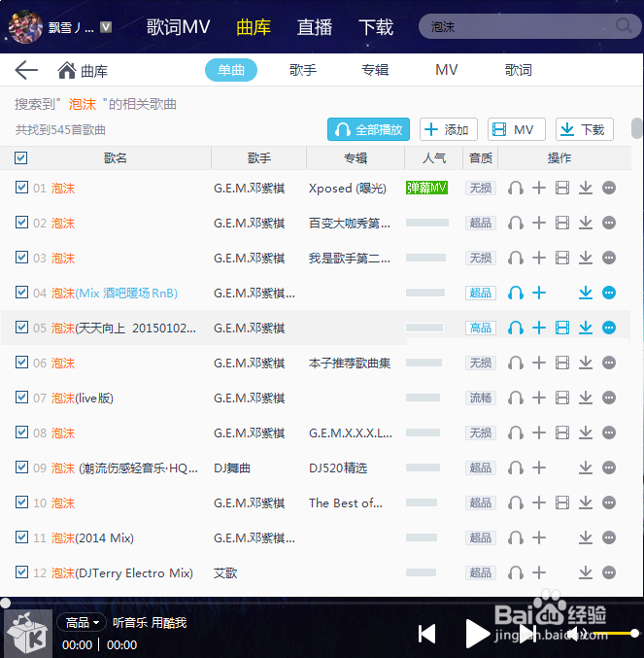The image size is (644, 658).
Task: Click the 添加 add button
Action: pos(448,129)
